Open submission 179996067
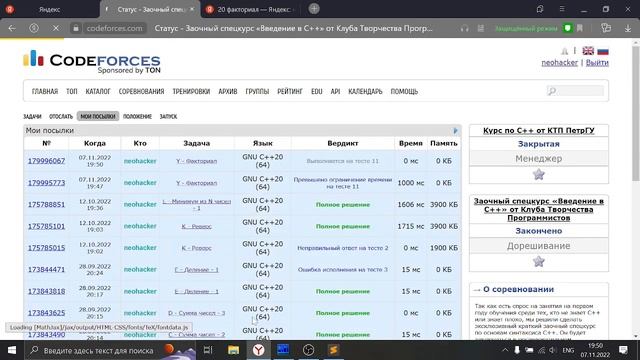Viewport: 640px width, 360px height. pyautogui.click(x=46, y=161)
